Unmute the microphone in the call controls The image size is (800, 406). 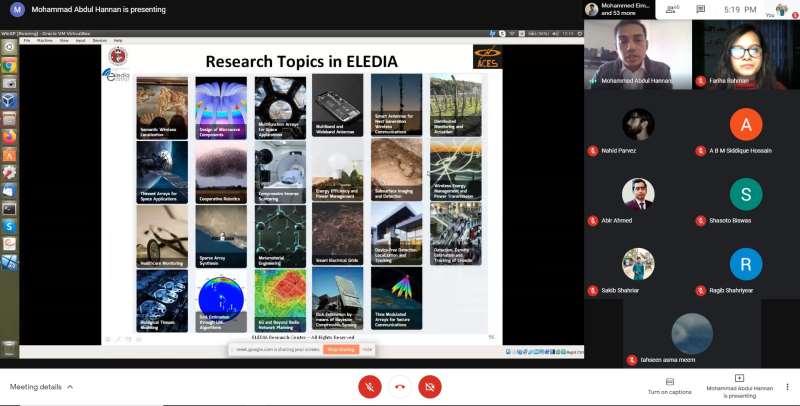369,386
